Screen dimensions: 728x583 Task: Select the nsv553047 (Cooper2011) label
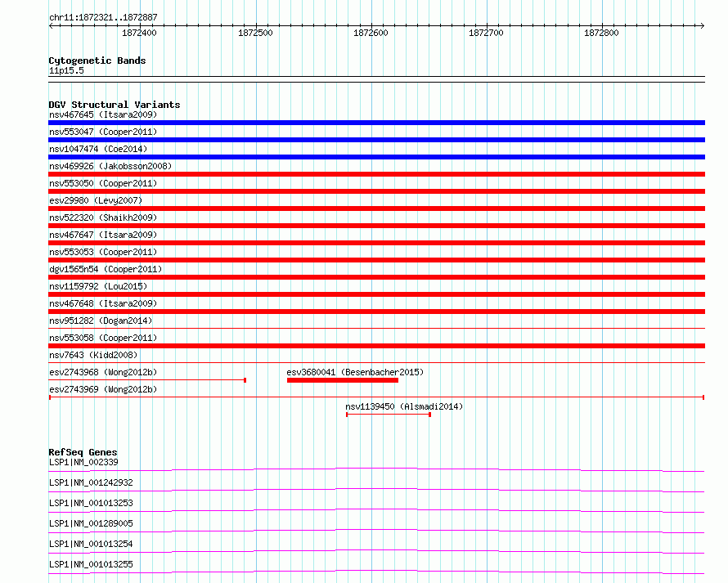click(x=103, y=132)
